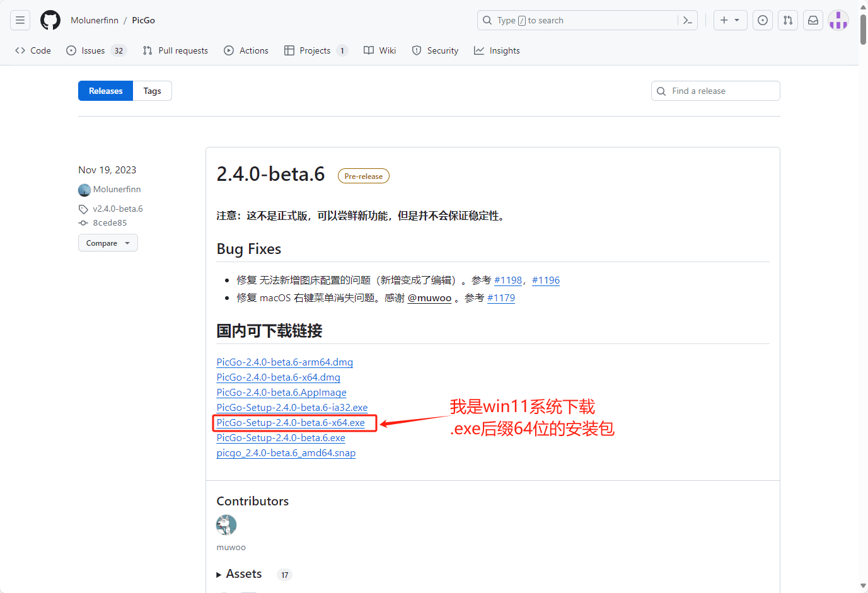
Task: Go to GitHub home via Octocat logo
Action: coord(50,20)
